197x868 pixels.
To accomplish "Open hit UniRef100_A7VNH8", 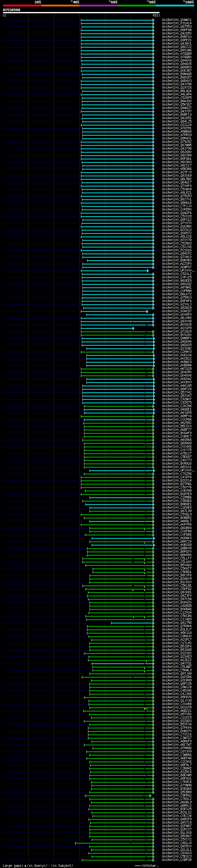I will tap(176, 785).
